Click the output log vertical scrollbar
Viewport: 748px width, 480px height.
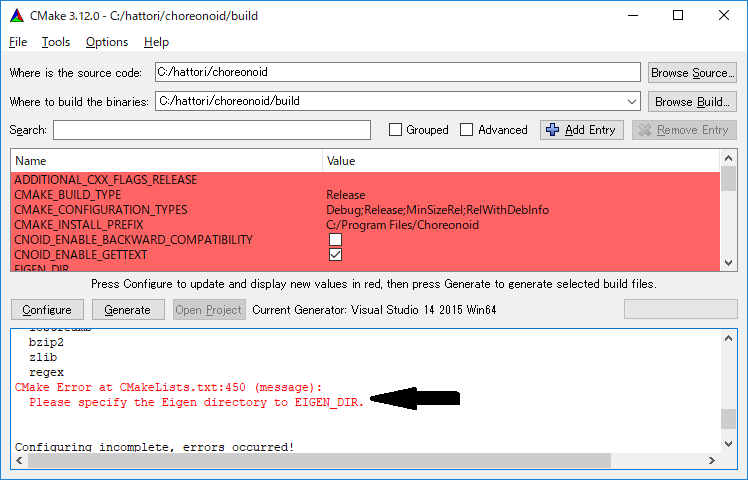[x=729, y=392]
